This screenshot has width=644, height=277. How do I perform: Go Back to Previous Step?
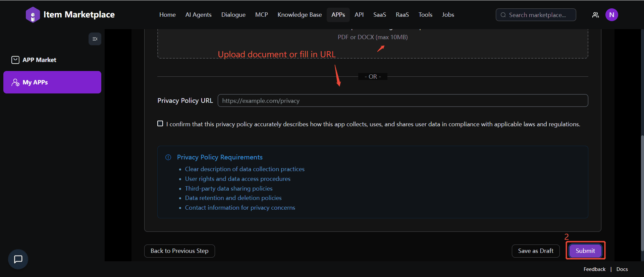179,251
